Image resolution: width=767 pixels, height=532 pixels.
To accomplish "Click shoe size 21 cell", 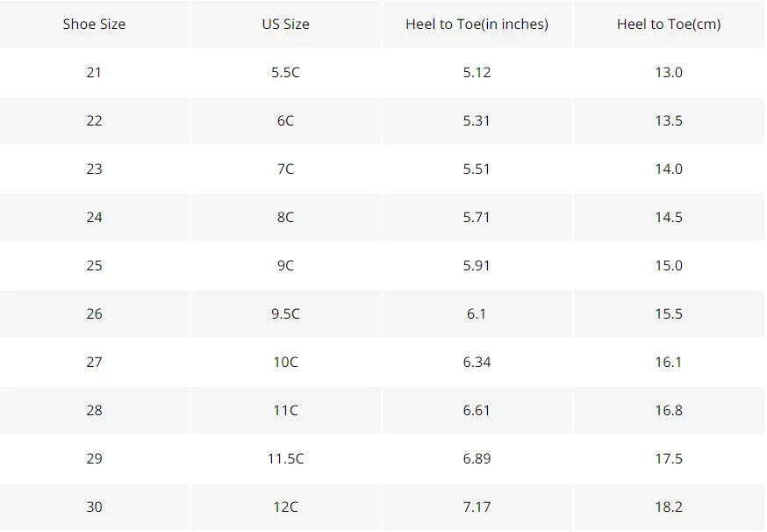I will [94, 73].
